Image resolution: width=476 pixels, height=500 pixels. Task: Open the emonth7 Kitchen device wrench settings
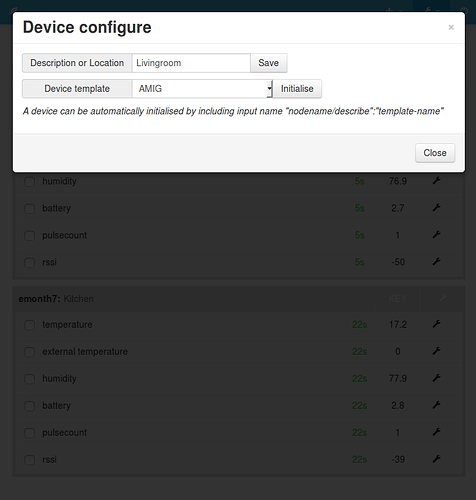click(x=442, y=298)
